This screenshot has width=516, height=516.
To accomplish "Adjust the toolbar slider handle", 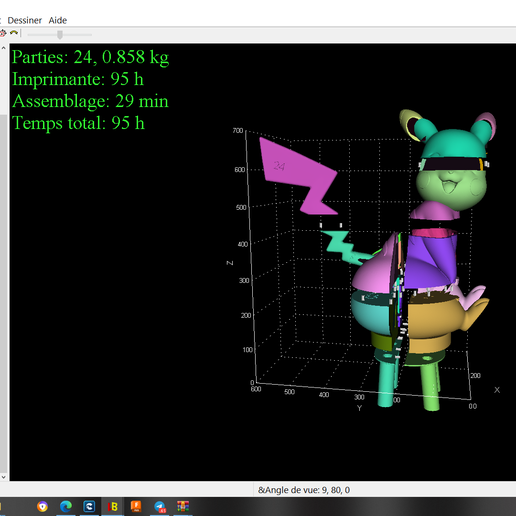I will pos(60,34).
